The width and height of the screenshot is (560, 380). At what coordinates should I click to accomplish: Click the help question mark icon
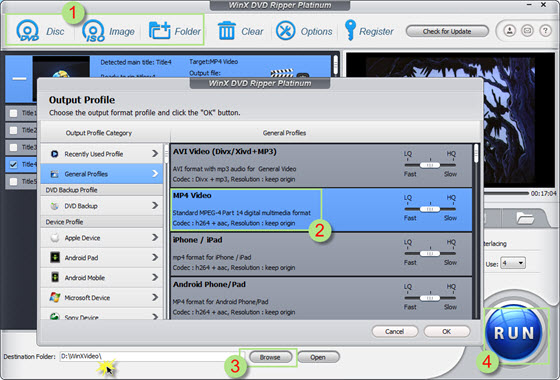pyautogui.click(x=545, y=31)
